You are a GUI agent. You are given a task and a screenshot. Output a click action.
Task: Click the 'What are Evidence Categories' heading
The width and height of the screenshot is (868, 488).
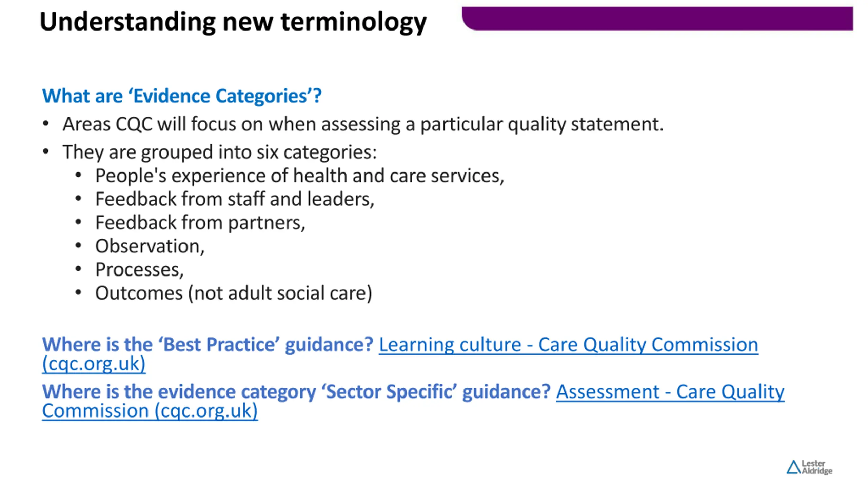[182, 96]
